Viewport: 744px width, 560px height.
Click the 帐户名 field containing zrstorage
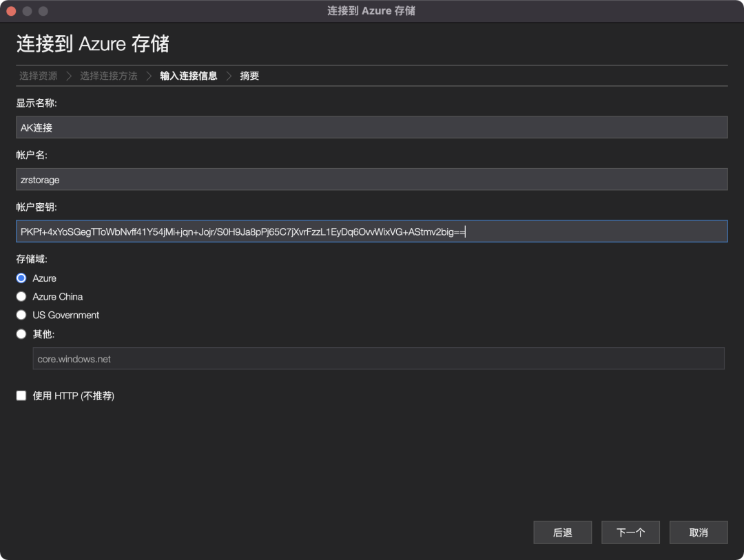point(371,179)
